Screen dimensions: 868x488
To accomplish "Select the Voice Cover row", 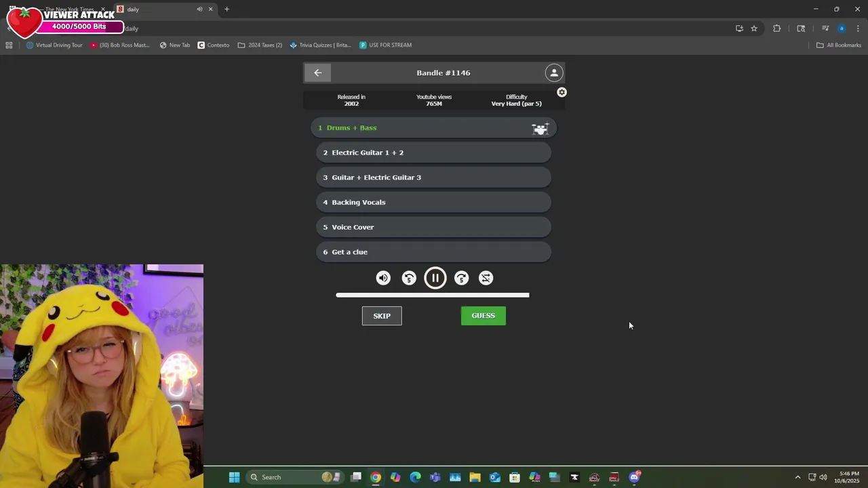I will 434,227.
